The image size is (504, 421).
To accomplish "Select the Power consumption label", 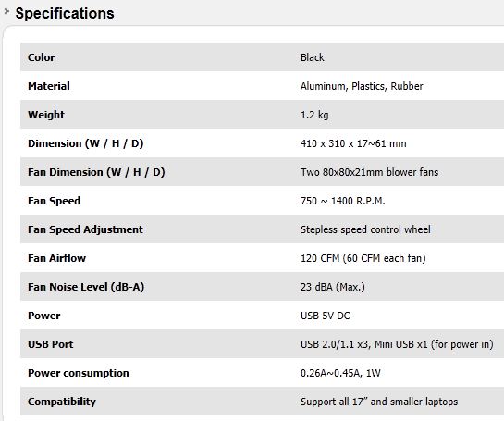I will [x=79, y=373].
